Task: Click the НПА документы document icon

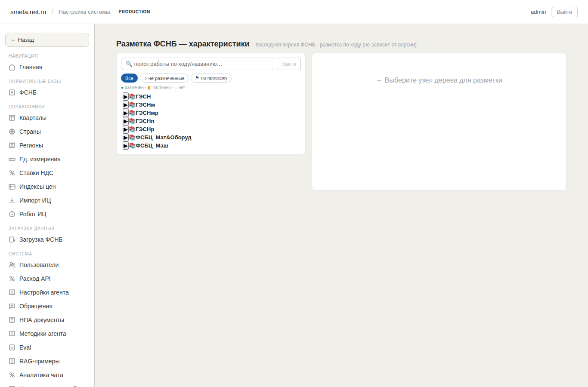Action: point(12,320)
